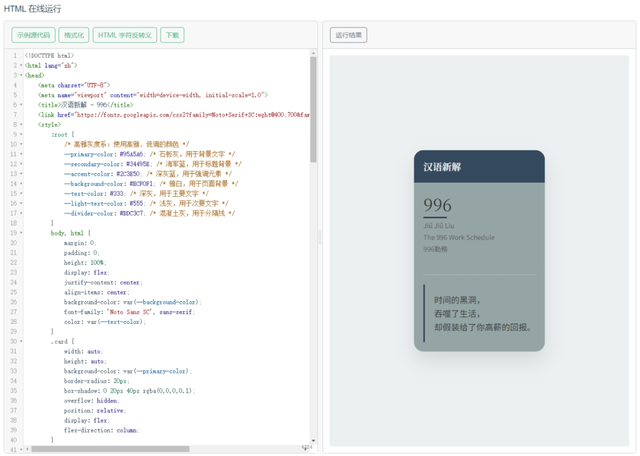Click the 下载 download button
This screenshot has height=456, width=640.
[172, 35]
